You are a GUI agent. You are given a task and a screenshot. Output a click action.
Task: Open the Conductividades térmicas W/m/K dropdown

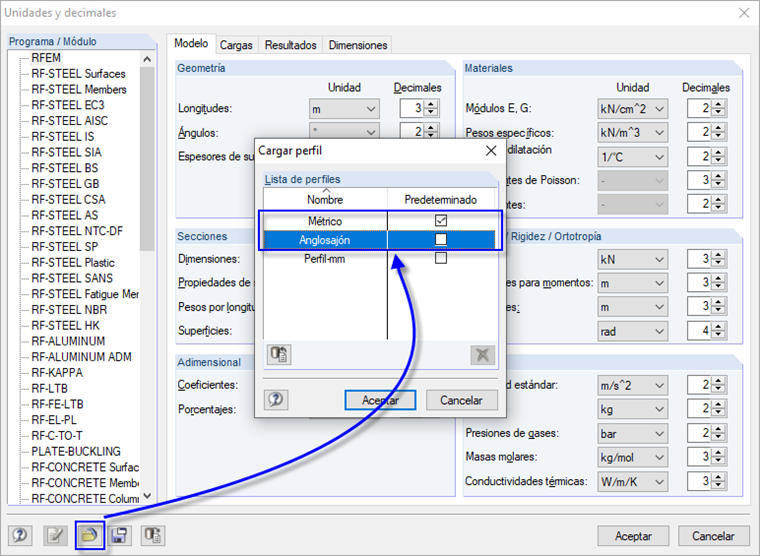click(x=633, y=482)
